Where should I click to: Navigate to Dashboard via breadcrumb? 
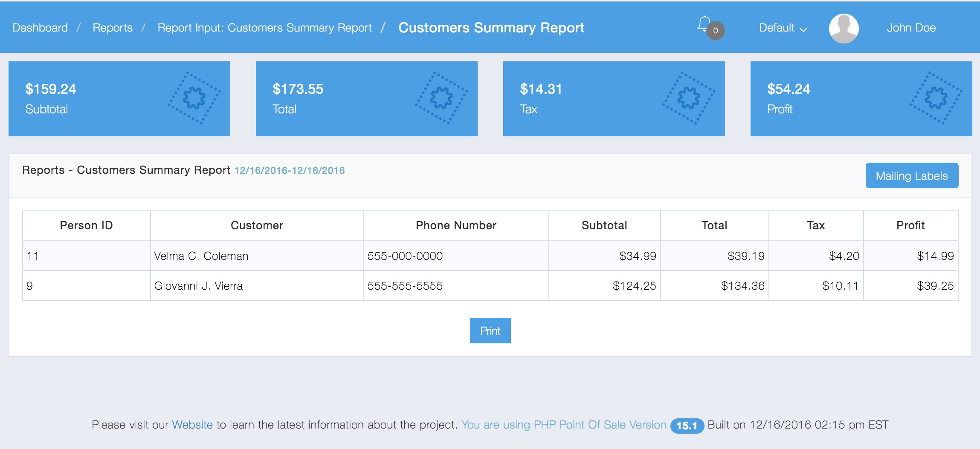pyautogui.click(x=41, y=27)
